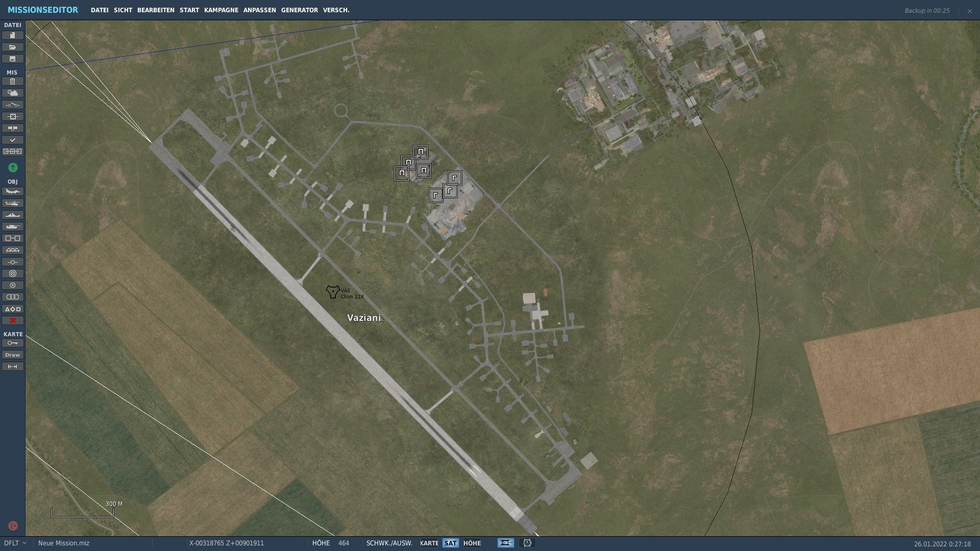Select the ground vehicle tank tool
Image resolution: width=980 pixels, height=551 pixels.
click(13, 227)
